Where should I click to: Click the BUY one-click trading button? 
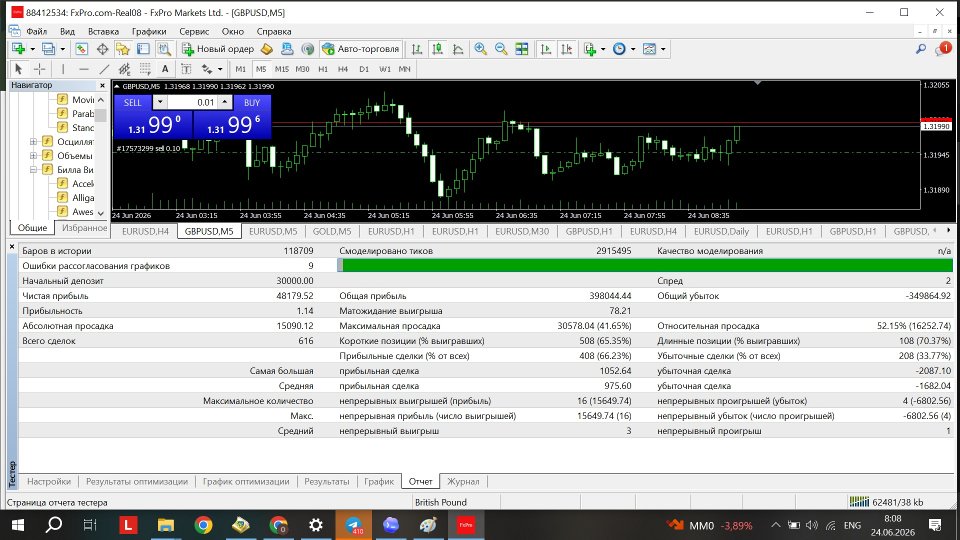(x=252, y=102)
